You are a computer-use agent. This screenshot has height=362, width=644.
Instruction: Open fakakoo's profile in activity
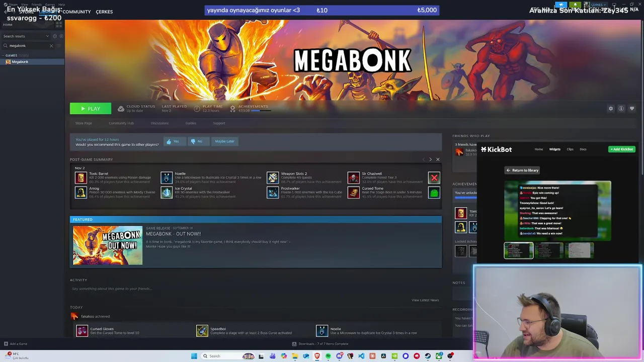pyautogui.click(x=87, y=316)
